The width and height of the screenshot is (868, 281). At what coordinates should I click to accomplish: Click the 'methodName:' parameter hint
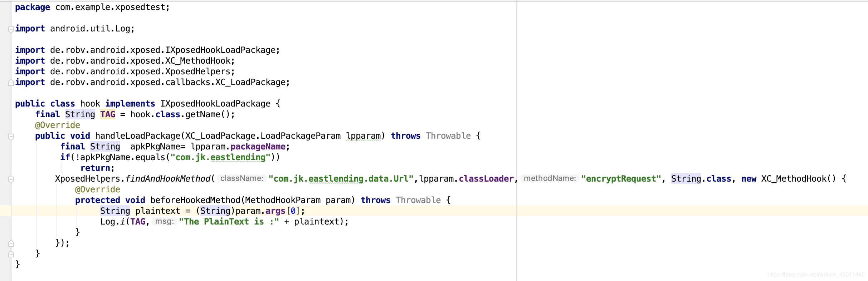click(x=550, y=178)
